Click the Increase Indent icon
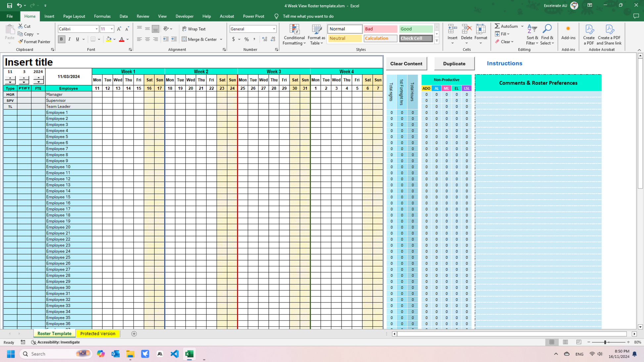Screen dimensions: 644x362 pos(174,39)
